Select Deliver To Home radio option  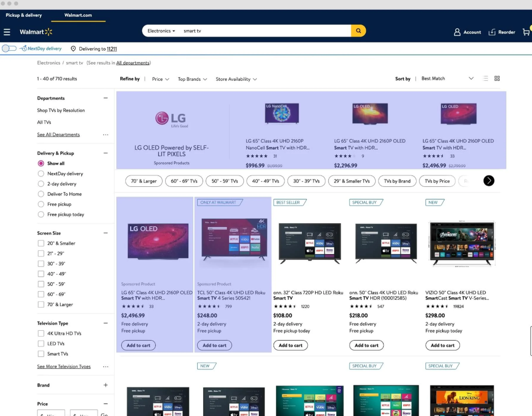pos(41,194)
